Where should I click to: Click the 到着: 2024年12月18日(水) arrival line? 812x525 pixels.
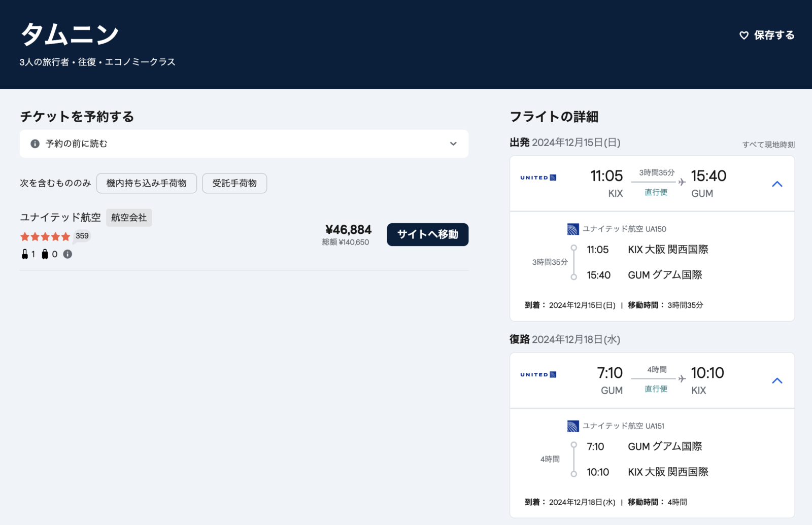pos(570,502)
